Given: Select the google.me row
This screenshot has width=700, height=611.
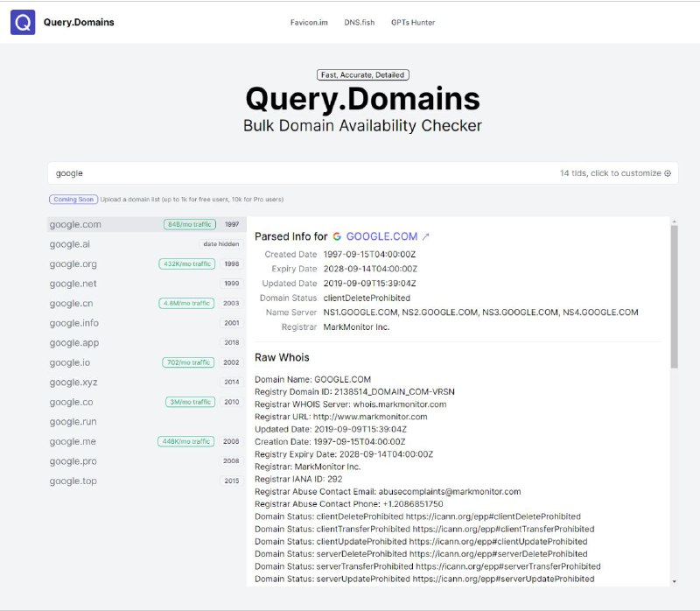Looking at the screenshot, I should [x=147, y=441].
